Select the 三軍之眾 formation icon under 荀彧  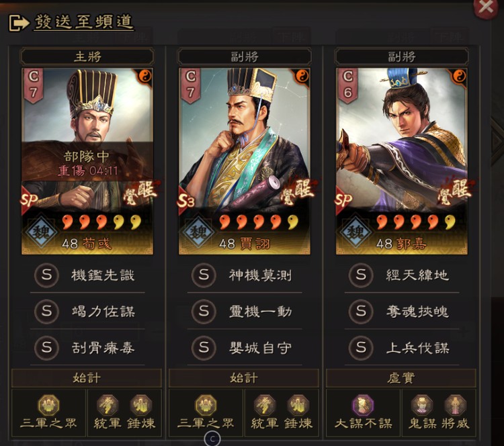[48, 406]
